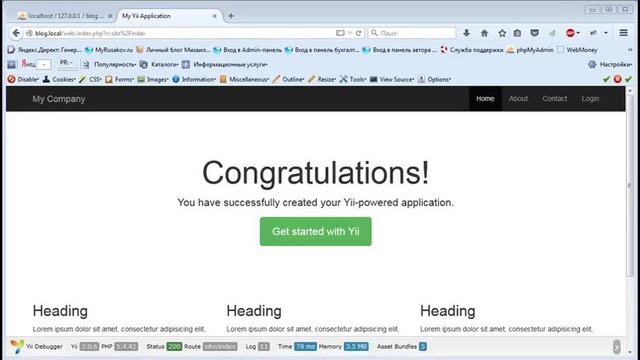Click Get started with Yii button

[316, 231]
